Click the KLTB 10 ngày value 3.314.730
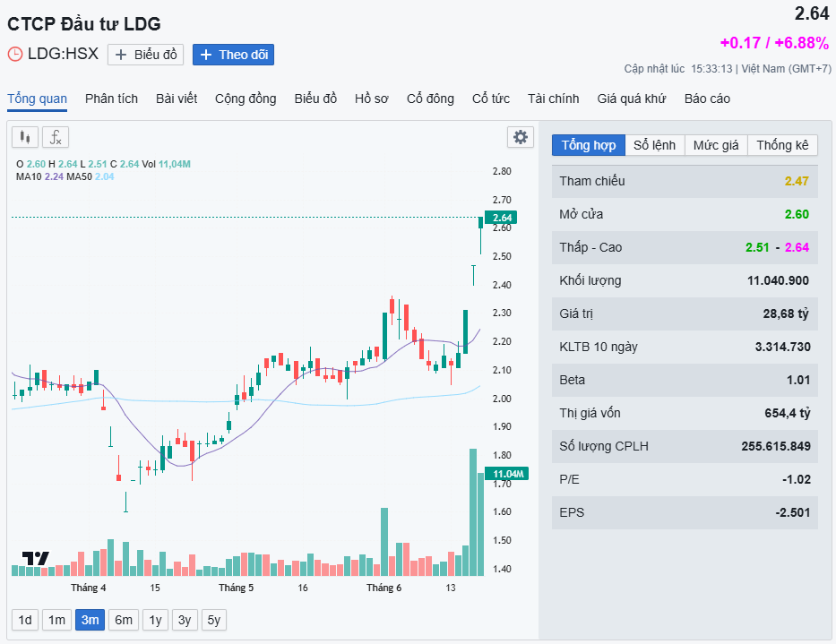This screenshot has width=836, height=644. coord(782,347)
